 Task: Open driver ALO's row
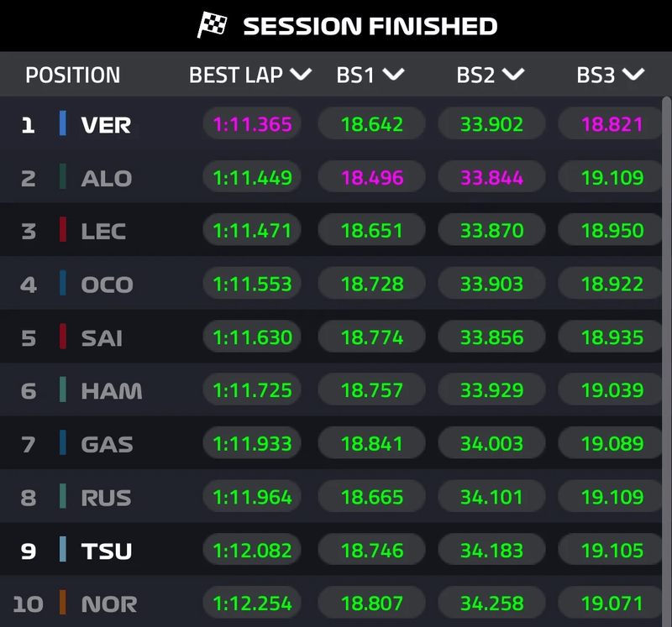point(106,178)
